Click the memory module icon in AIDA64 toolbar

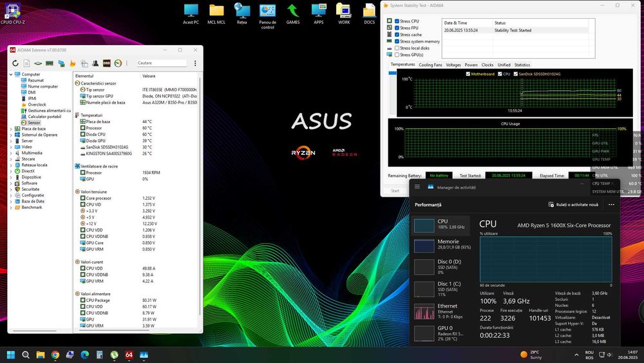[50, 63]
